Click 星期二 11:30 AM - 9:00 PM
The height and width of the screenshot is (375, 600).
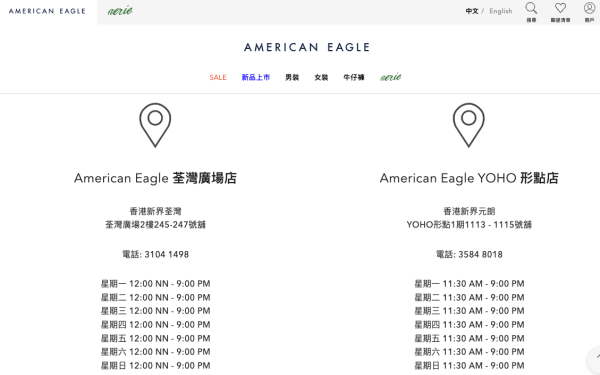[469, 297]
